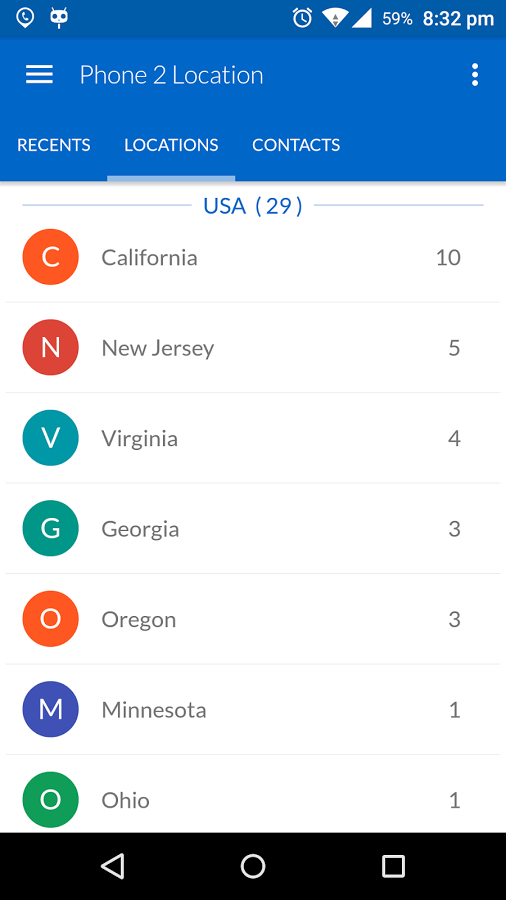Screen dimensions: 506x900
Task: Tap the red N avatar for New Jersey
Action: click(50, 347)
